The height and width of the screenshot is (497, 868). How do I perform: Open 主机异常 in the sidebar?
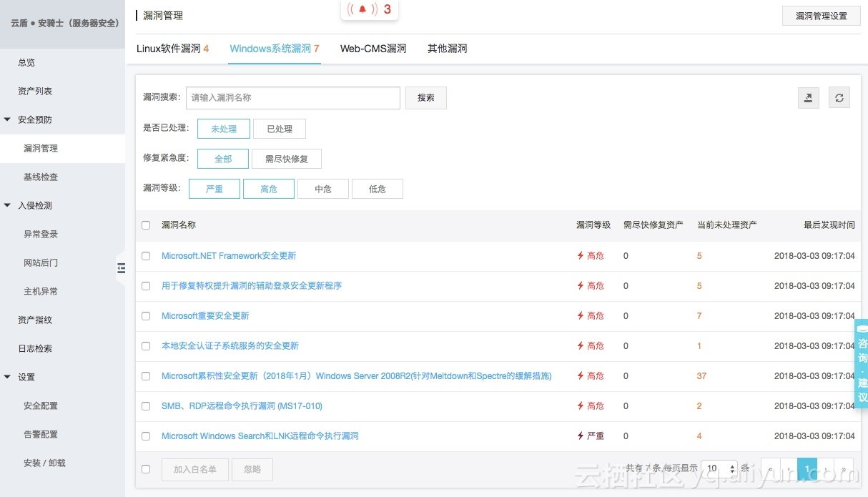pyautogui.click(x=41, y=291)
